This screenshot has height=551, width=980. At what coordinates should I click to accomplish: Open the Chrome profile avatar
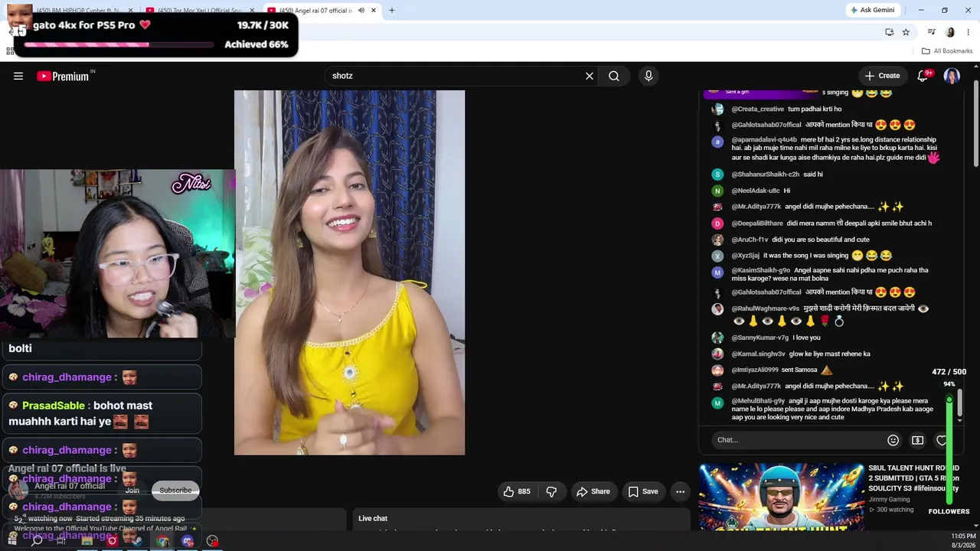[950, 32]
